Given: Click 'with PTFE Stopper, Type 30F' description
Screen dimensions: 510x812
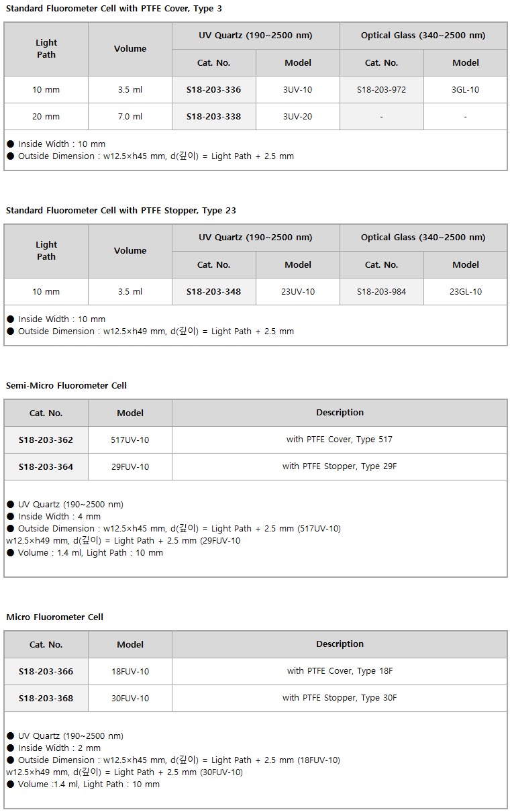Looking at the screenshot, I should (x=340, y=698).
